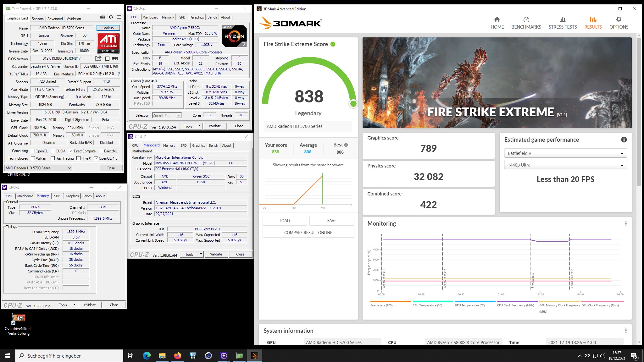Open the System information three-dot menu

pos(626,331)
